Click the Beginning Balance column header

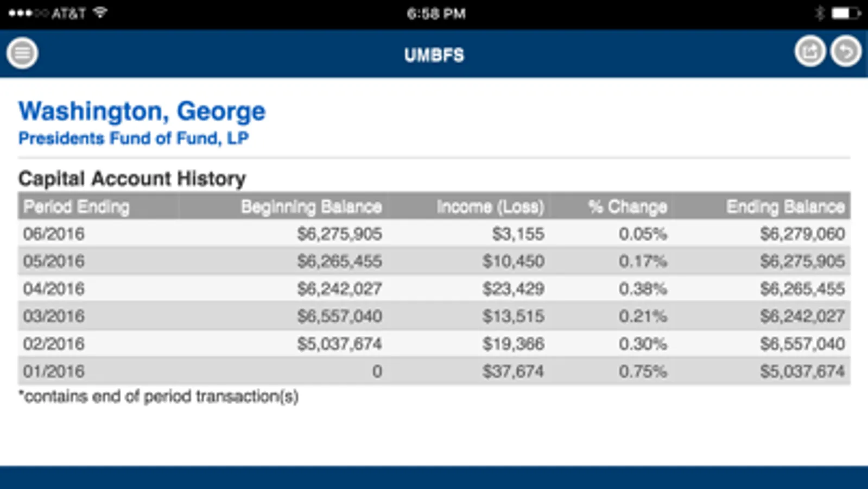[311, 206]
